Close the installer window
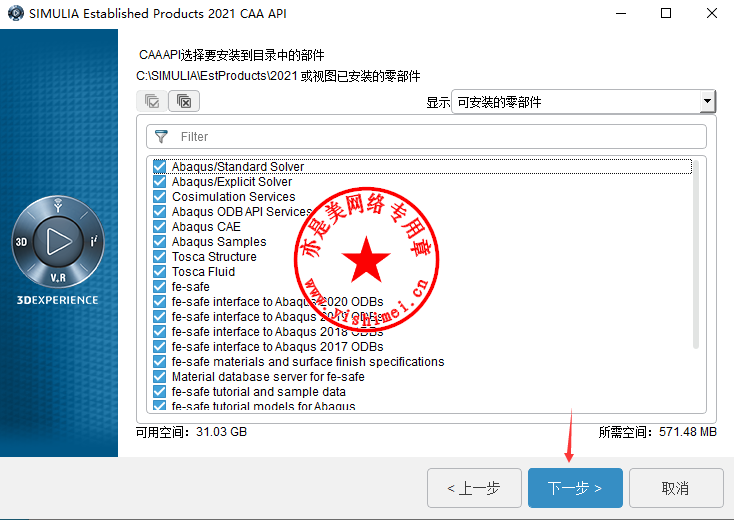The height and width of the screenshot is (520, 734). click(x=712, y=13)
